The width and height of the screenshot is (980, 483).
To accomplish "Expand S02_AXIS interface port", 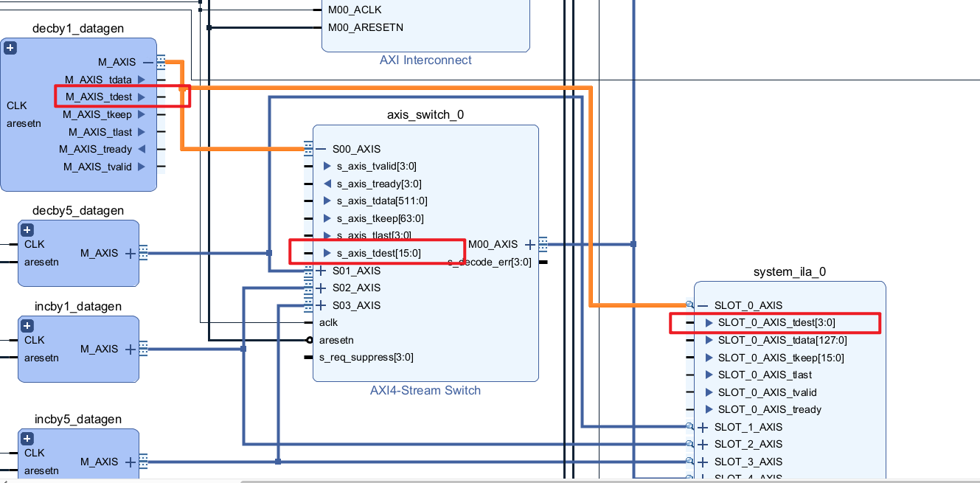I will (321, 288).
